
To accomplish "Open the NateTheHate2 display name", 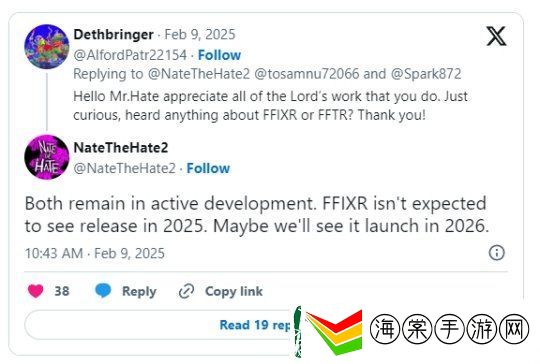I will pos(121,148).
